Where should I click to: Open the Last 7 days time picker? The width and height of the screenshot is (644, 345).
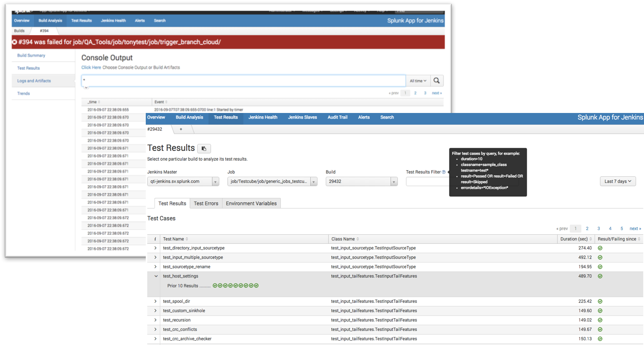click(618, 181)
